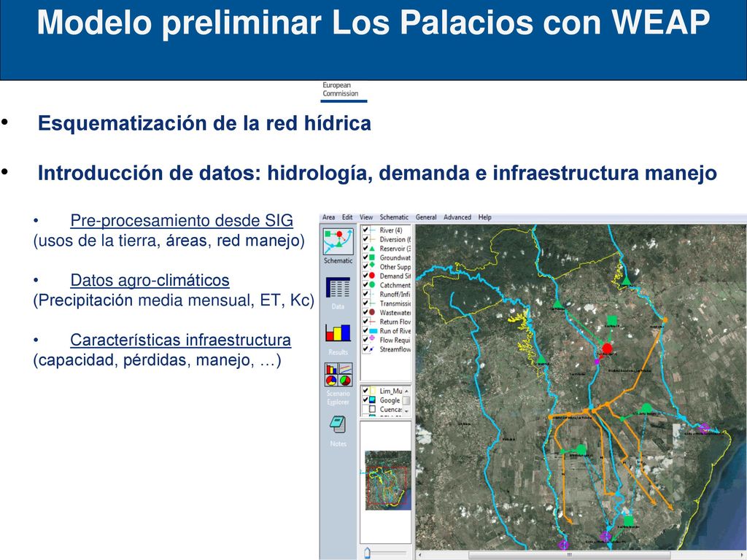Image resolution: width=747 pixels, height=560 pixels.
Task: Open the Results bar chart view
Action: click(x=338, y=332)
